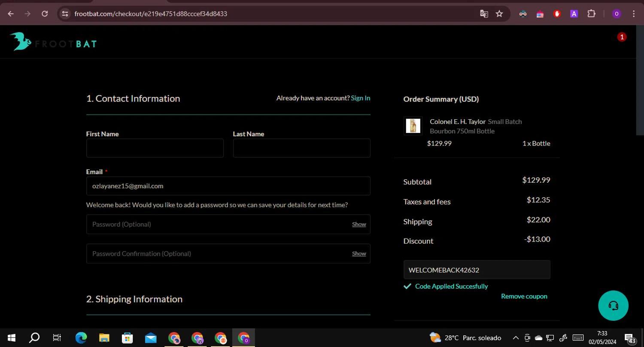Viewport: 644px width, 347px height.
Task: Open the weather widget 28°C
Action: tap(465, 338)
